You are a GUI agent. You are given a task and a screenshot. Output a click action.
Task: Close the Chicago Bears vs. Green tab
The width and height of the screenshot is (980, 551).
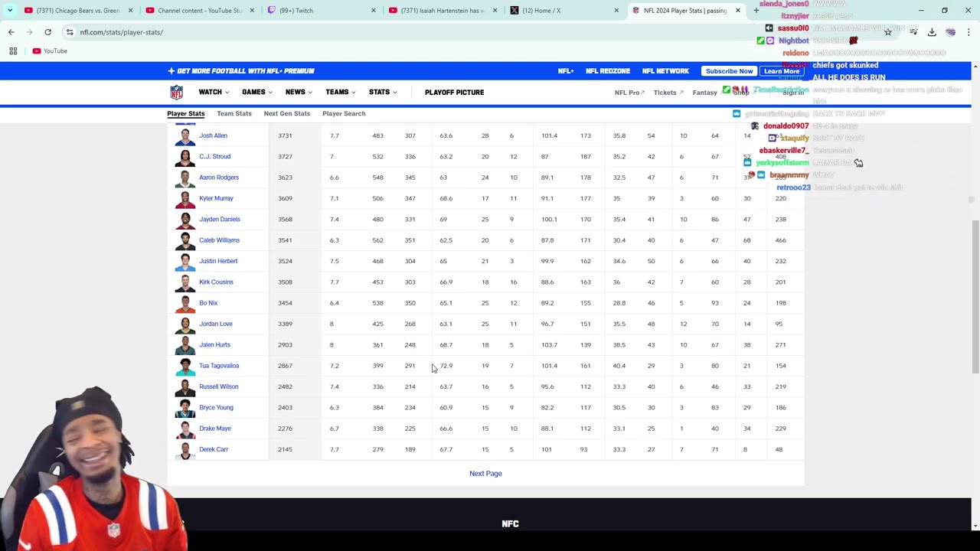click(x=130, y=11)
